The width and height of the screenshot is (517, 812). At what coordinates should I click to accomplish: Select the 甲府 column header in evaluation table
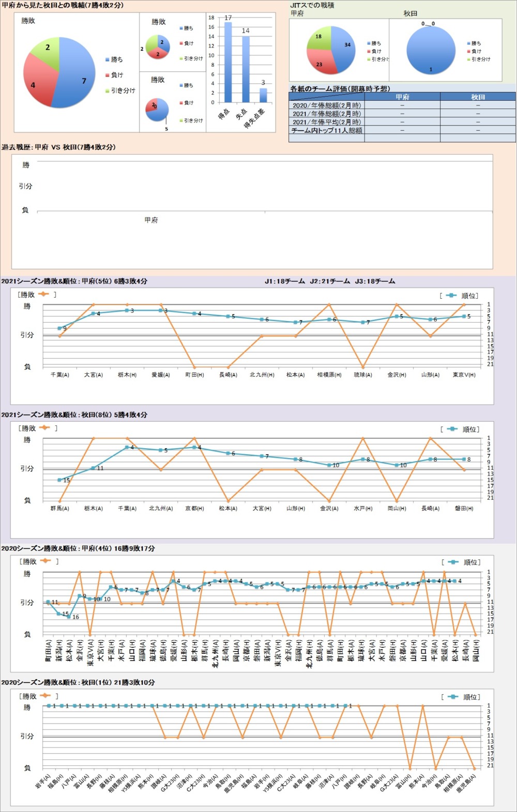point(402,97)
